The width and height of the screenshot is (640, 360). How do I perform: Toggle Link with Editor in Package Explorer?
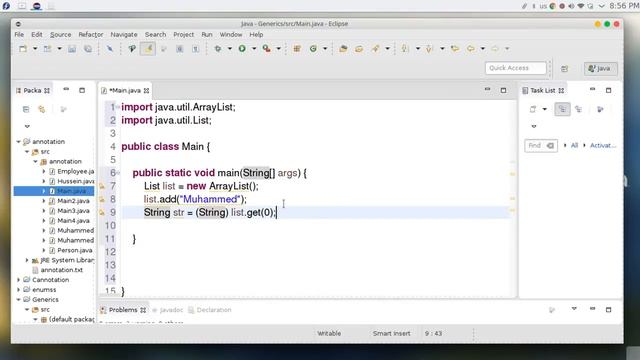click(x=42, y=109)
